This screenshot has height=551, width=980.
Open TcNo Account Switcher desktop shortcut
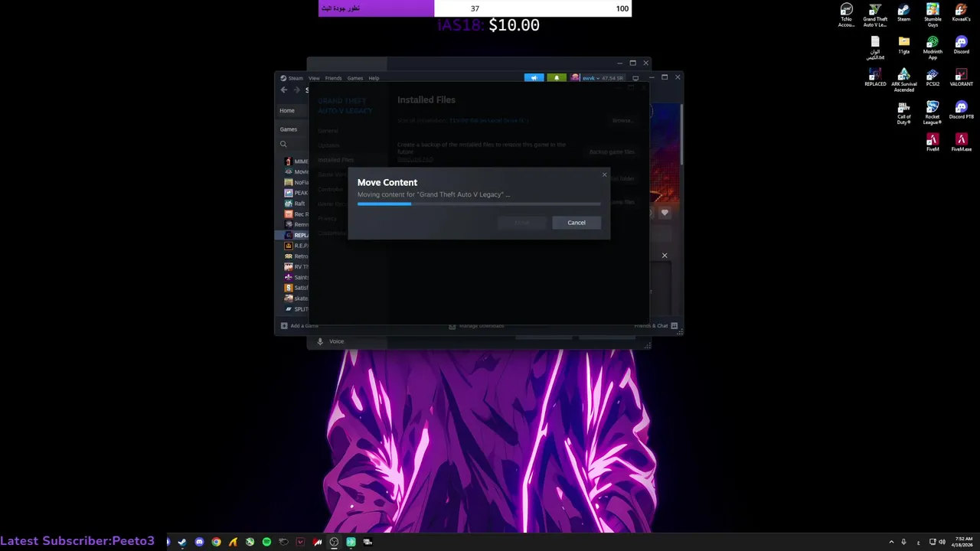pos(846,15)
